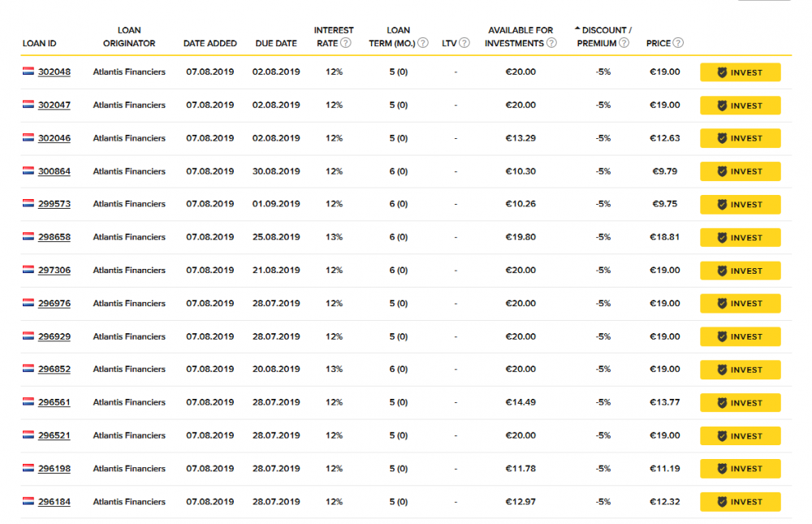This screenshot has width=812, height=524.
Task: Click the LTV help question icon
Action: pyautogui.click(x=465, y=43)
